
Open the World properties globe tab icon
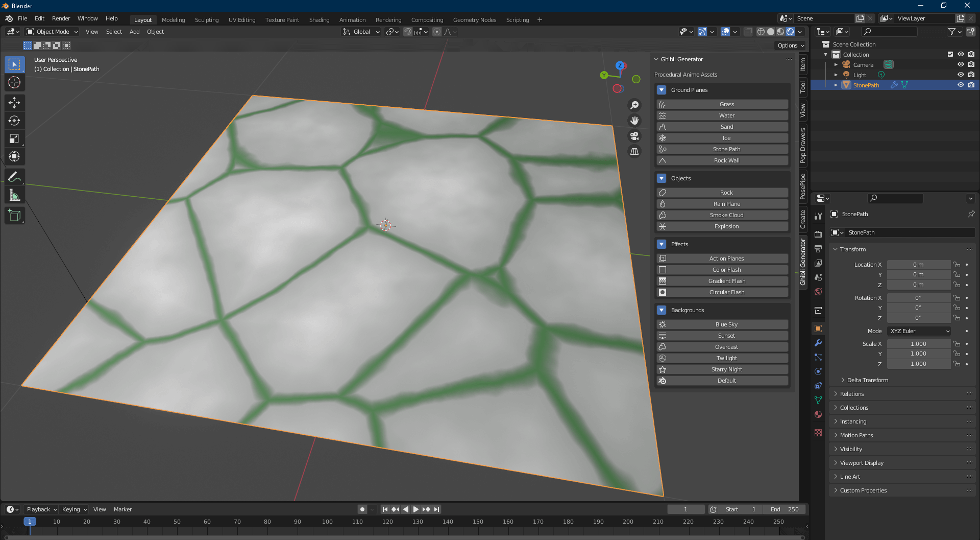[818, 292]
